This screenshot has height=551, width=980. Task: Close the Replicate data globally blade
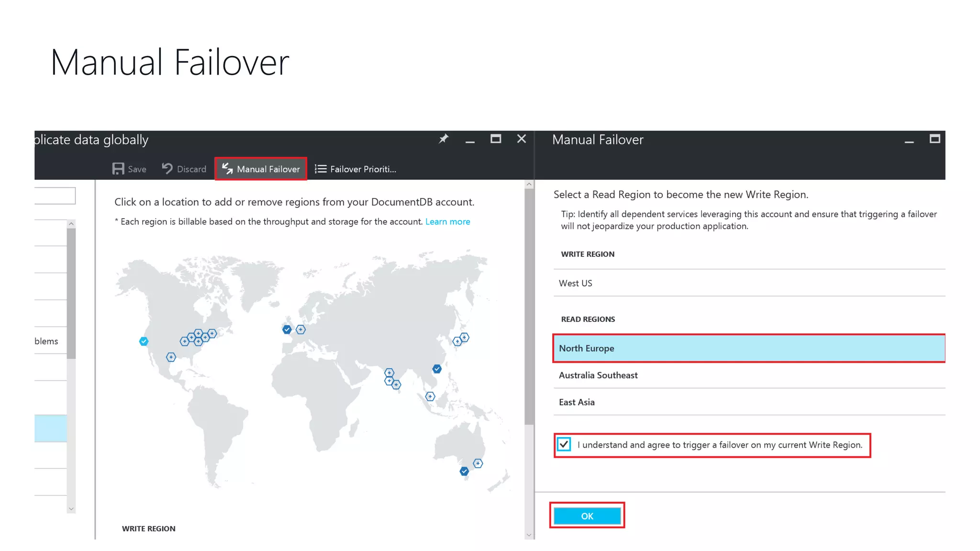click(522, 139)
